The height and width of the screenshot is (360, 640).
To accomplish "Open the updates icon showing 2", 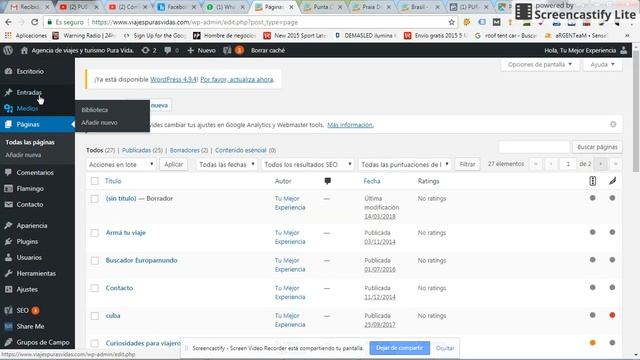I will tap(145, 51).
